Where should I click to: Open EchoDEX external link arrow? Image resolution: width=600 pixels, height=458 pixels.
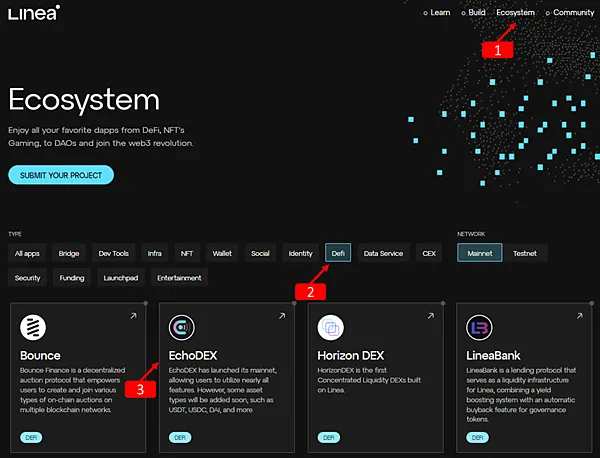pos(282,316)
